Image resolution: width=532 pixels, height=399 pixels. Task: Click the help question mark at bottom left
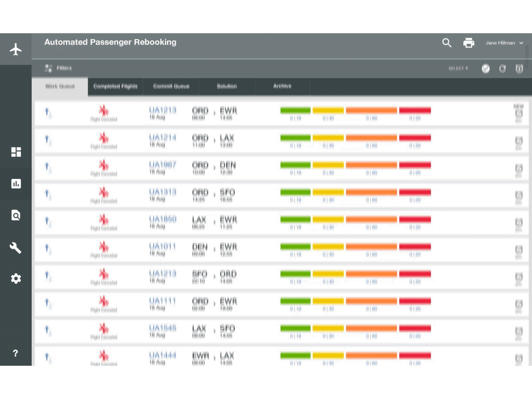pos(16,353)
